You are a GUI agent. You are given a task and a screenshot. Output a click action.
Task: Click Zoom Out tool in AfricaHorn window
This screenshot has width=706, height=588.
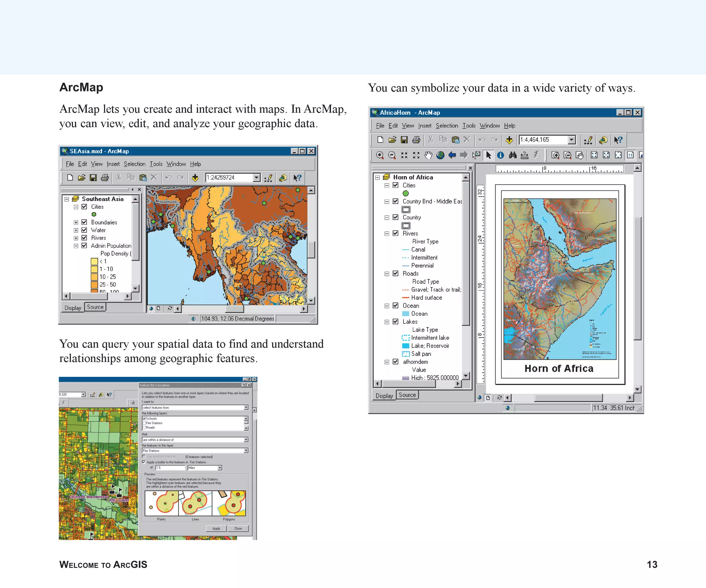pos(392,155)
